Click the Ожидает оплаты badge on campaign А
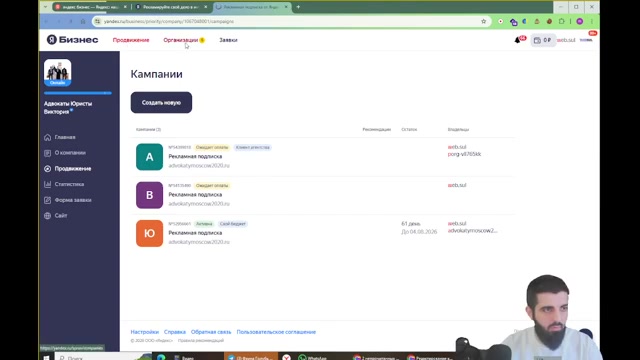 [x=212, y=147]
